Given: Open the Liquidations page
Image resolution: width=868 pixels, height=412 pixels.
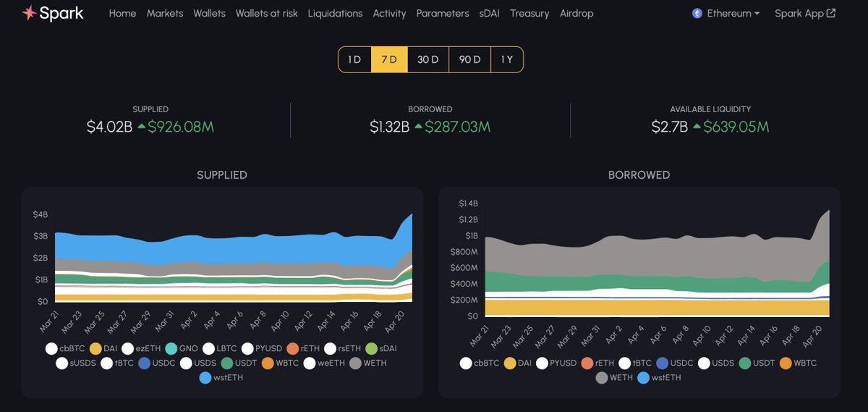Looking at the screenshot, I should [335, 13].
